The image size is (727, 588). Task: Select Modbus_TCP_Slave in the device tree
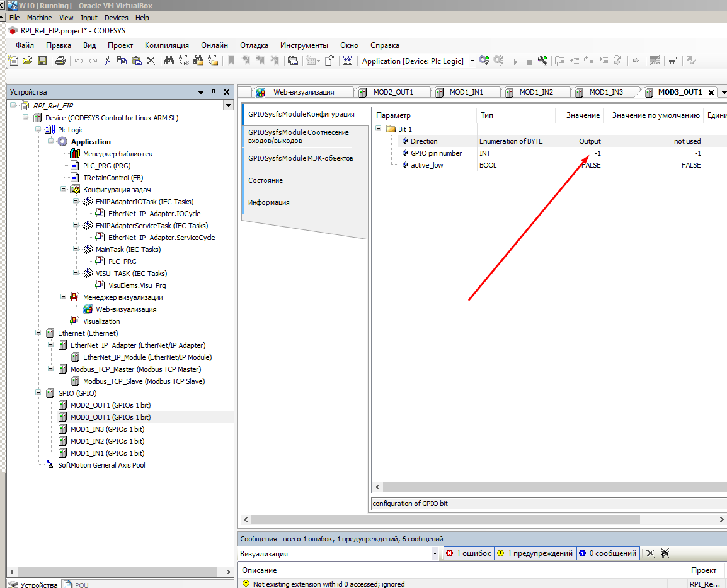pyautogui.click(x=144, y=381)
